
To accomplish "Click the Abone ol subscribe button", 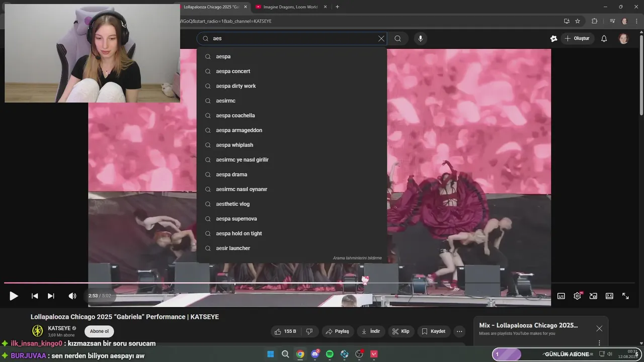I will [x=99, y=331].
